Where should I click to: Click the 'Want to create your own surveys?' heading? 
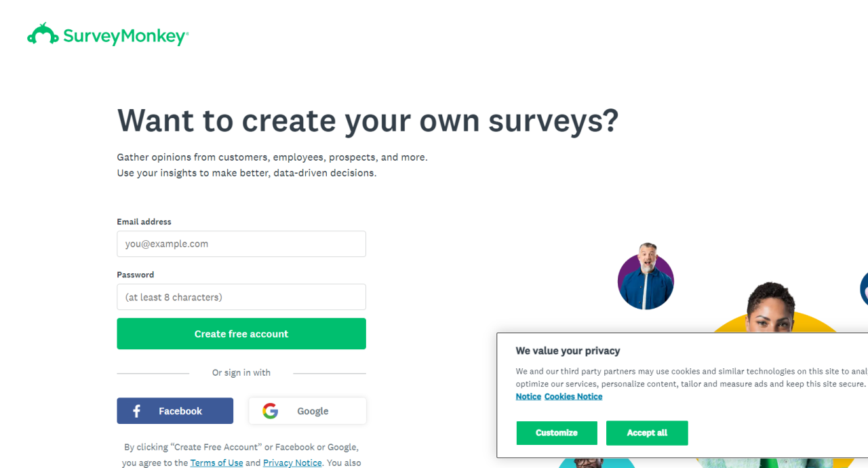coord(368,121)
